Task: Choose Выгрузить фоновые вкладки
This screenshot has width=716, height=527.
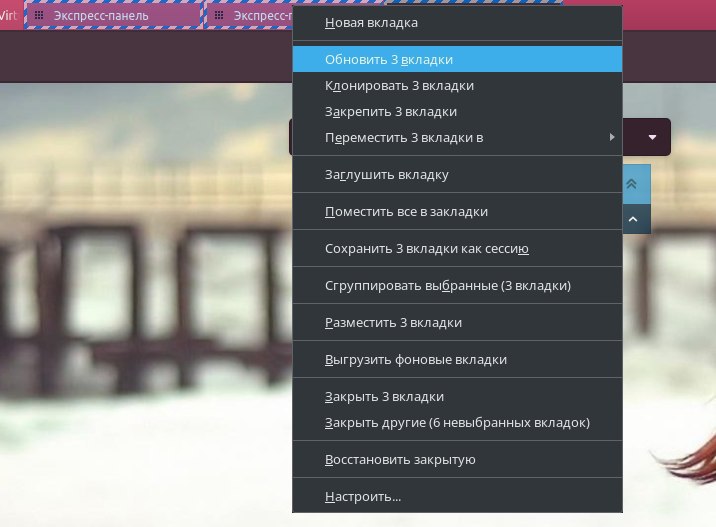Action: click(x=457, y=359)
